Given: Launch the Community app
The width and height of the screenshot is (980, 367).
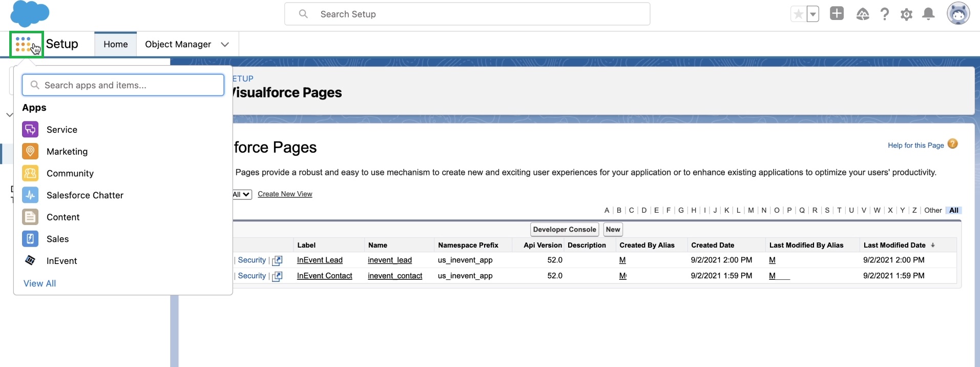Looking at the screenshot, I should pos(70,173).
